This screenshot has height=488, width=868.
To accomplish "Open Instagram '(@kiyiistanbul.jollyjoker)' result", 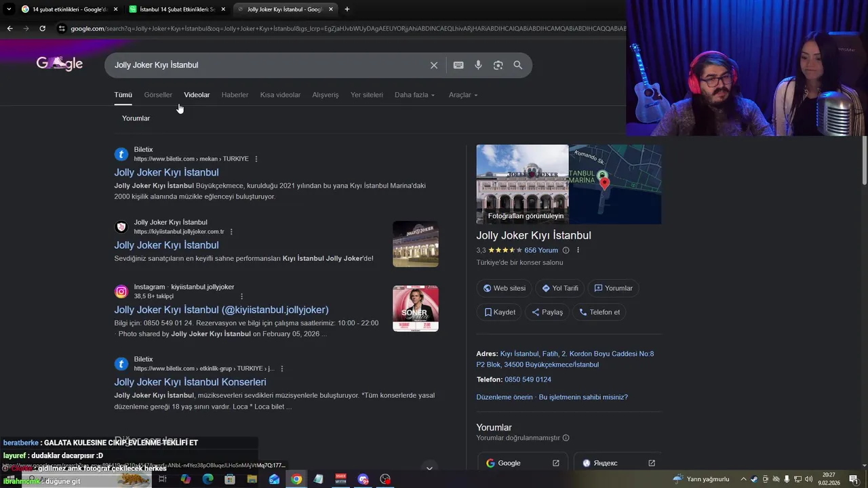I will [221, 309].
